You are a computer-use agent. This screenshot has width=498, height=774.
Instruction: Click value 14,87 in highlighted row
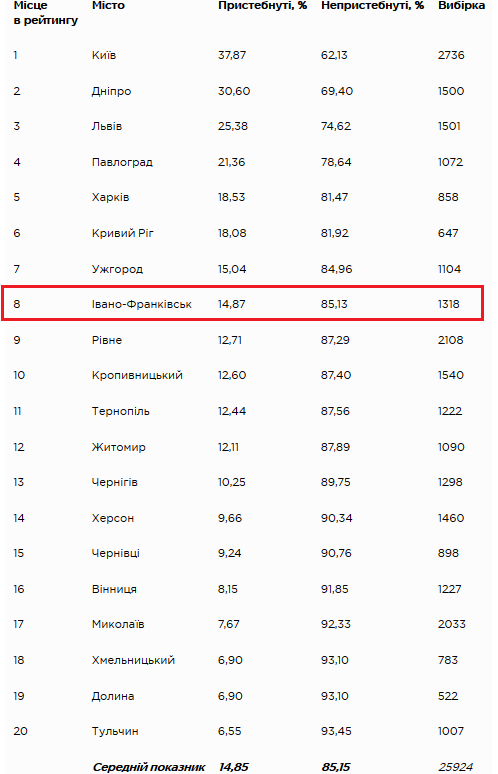pos(231,304)
